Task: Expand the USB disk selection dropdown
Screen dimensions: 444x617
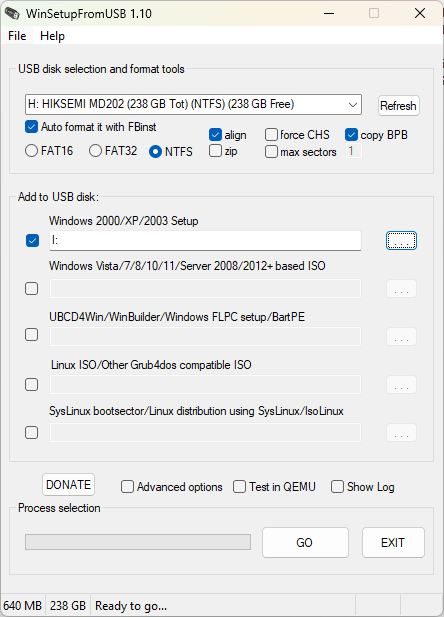Action: click(x=353, y=105)
